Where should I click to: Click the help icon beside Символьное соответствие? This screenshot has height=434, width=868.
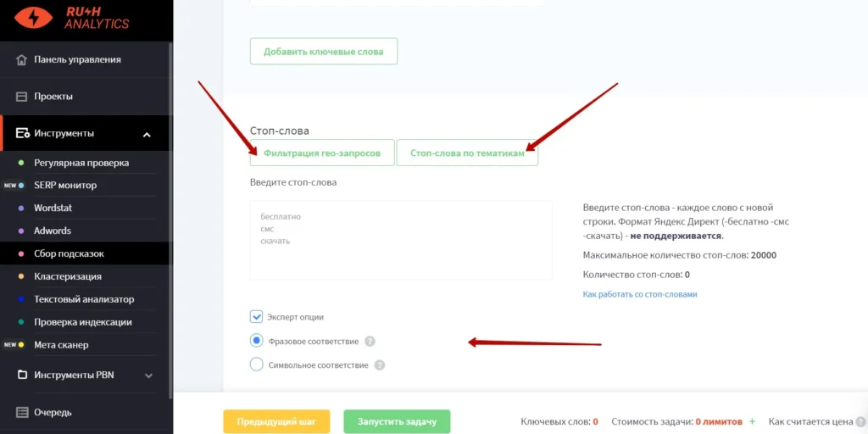click(x=379, y=365)
